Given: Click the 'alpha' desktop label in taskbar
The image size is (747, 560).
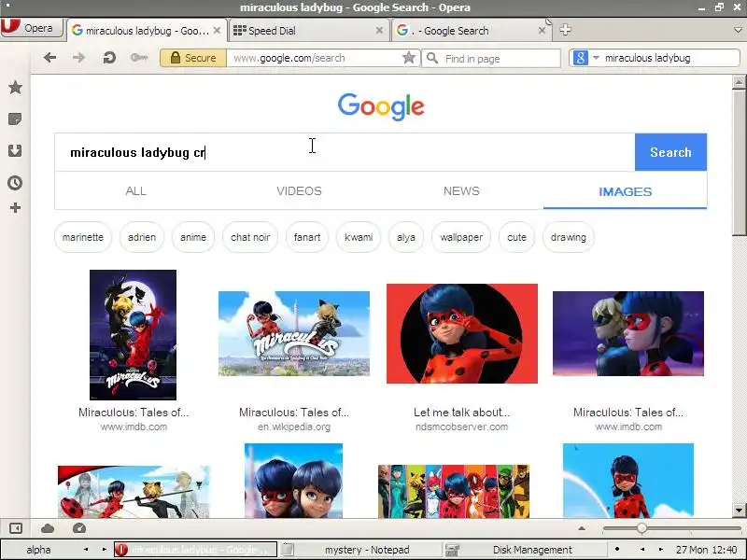Looking at the screenshot, I should [38, 550].
